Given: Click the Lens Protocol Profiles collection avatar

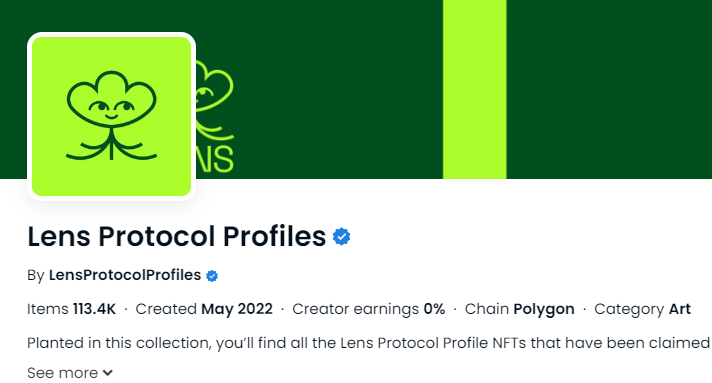Looking at the screenshot, I should [x=112, y=116].
